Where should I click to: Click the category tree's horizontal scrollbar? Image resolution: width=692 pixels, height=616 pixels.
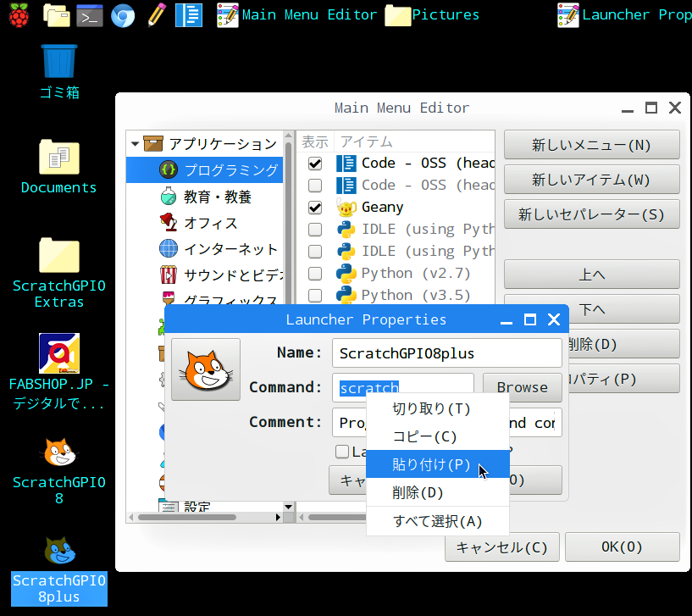click(x=187, y=517)
